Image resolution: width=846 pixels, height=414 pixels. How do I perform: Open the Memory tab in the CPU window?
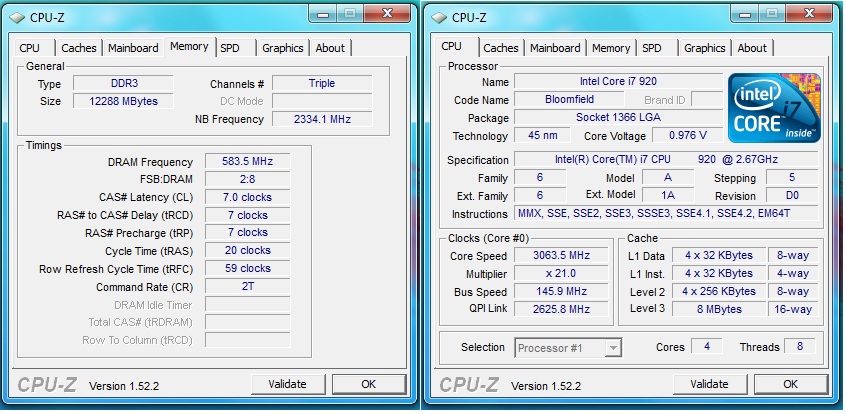coord(611,48)
